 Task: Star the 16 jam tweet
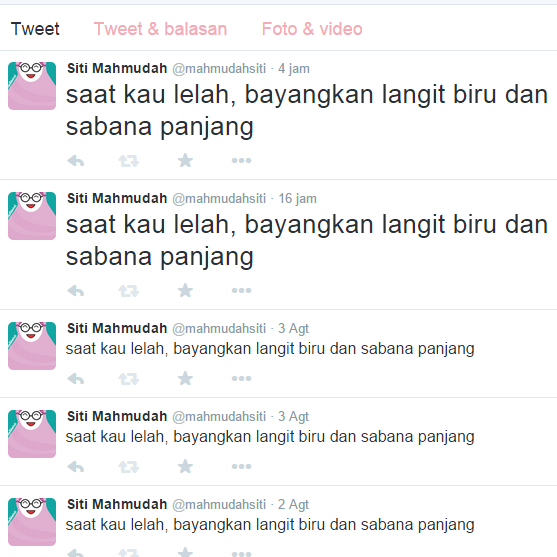[x=185, y=291]
